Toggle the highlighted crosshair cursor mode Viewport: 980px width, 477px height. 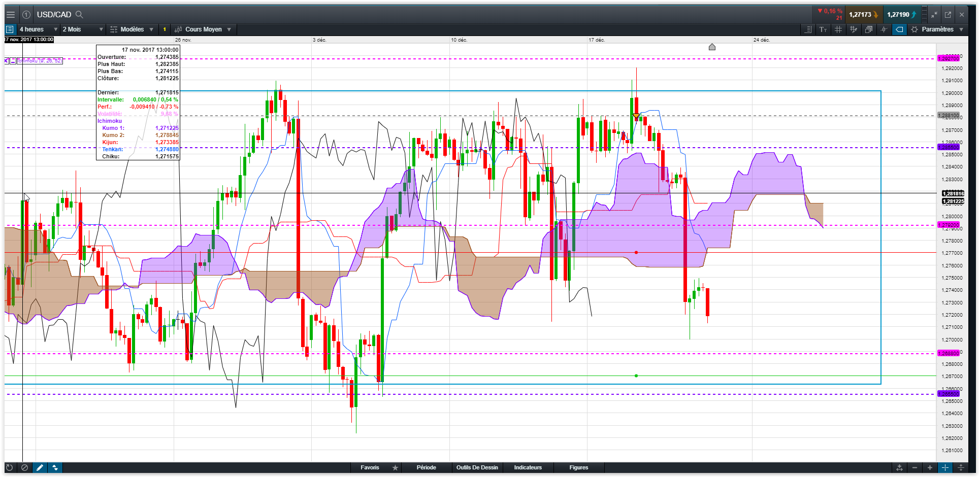(945, 467)
